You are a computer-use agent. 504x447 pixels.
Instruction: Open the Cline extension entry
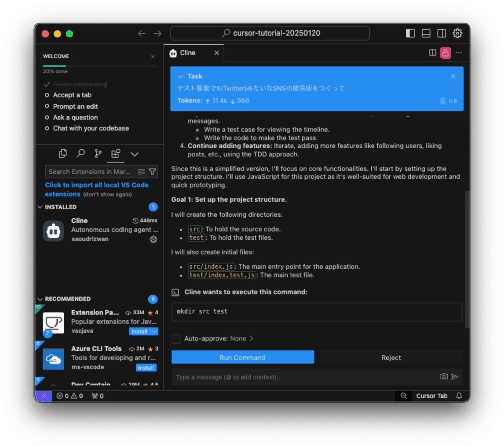point(100,230)
